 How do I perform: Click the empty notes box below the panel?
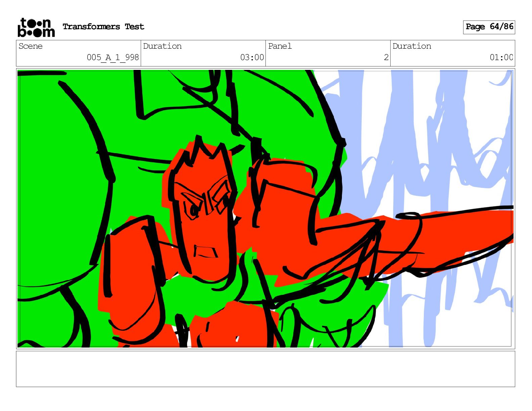pyautogui.click(x=265, y=369)
